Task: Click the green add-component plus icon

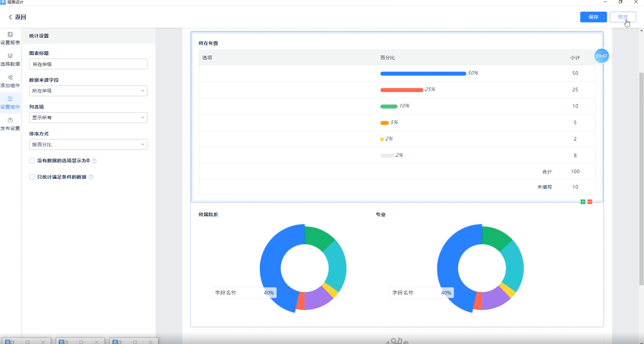Action: point(583,202)
